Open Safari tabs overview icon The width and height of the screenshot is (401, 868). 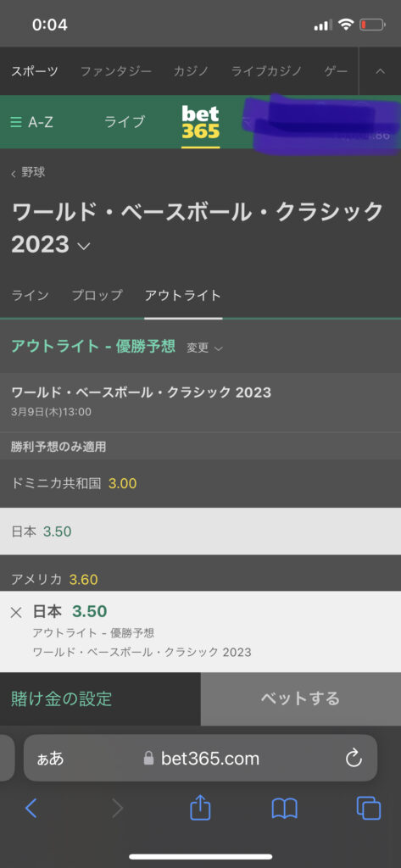369,808
